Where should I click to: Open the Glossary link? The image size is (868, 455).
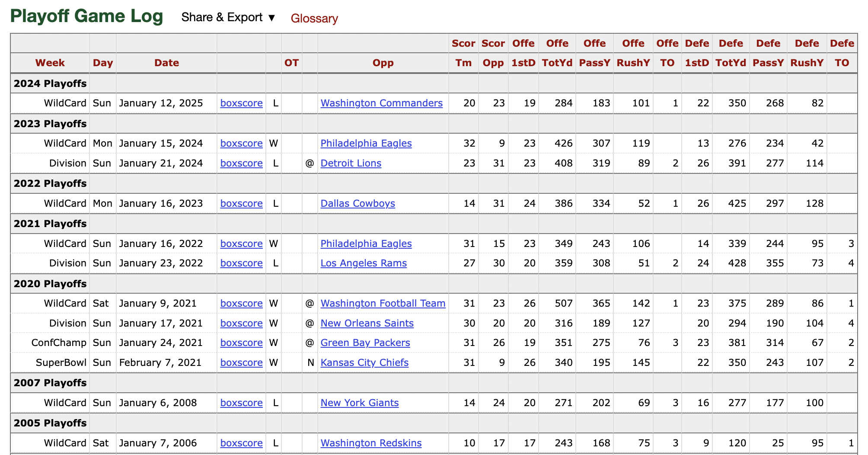click(x=314, y=18)
